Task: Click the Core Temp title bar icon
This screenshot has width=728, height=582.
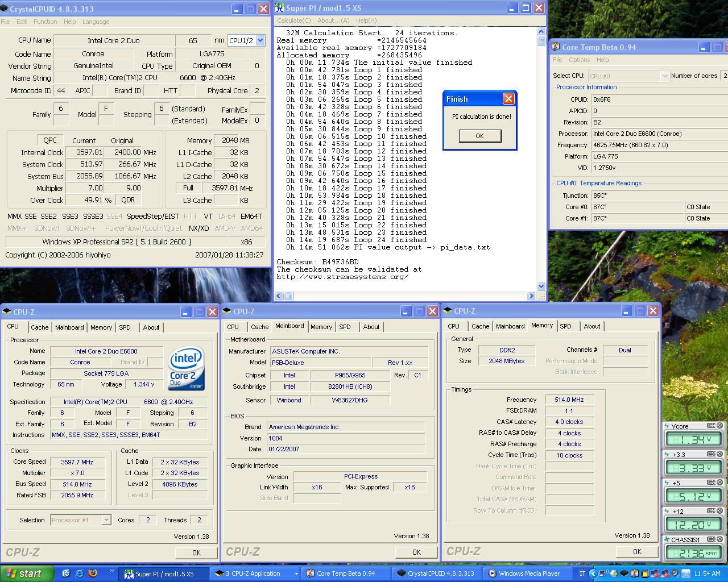Action: pos(556,47)
